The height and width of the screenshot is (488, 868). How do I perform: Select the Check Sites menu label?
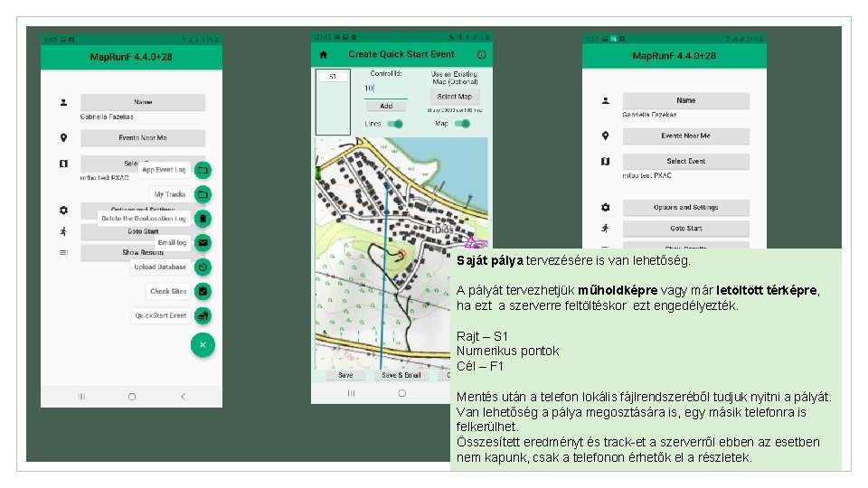click(x=168, y=291)
